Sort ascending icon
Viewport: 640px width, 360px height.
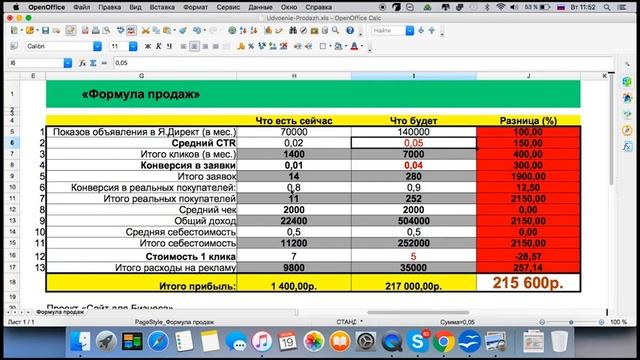pos(243,31)
